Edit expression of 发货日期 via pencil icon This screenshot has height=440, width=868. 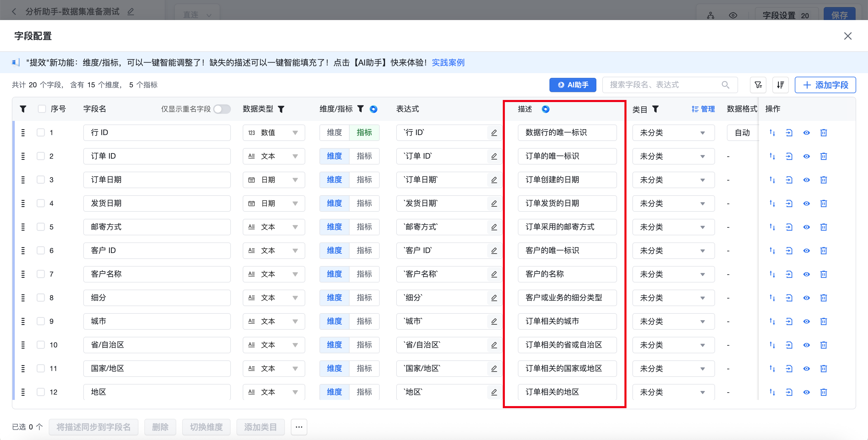pos(494,203)
